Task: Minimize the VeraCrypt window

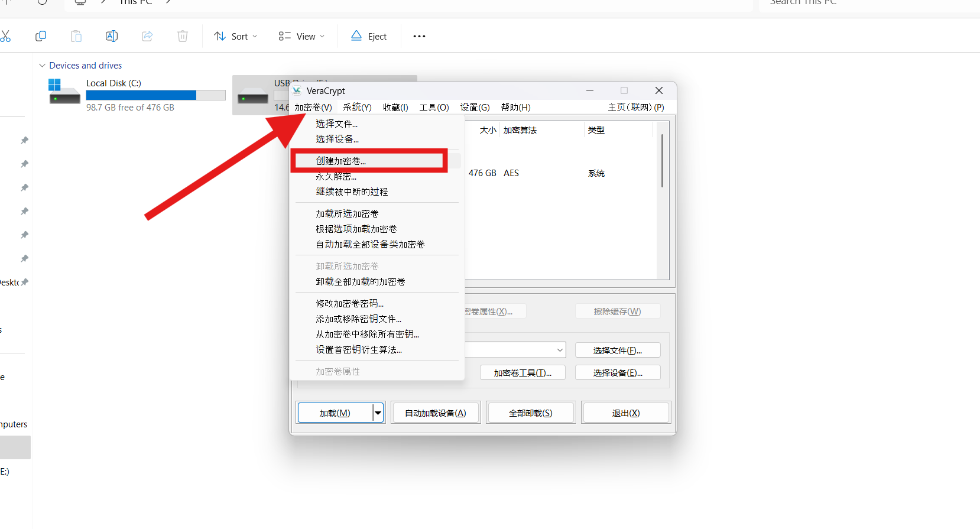Action: tap(590, 90)
